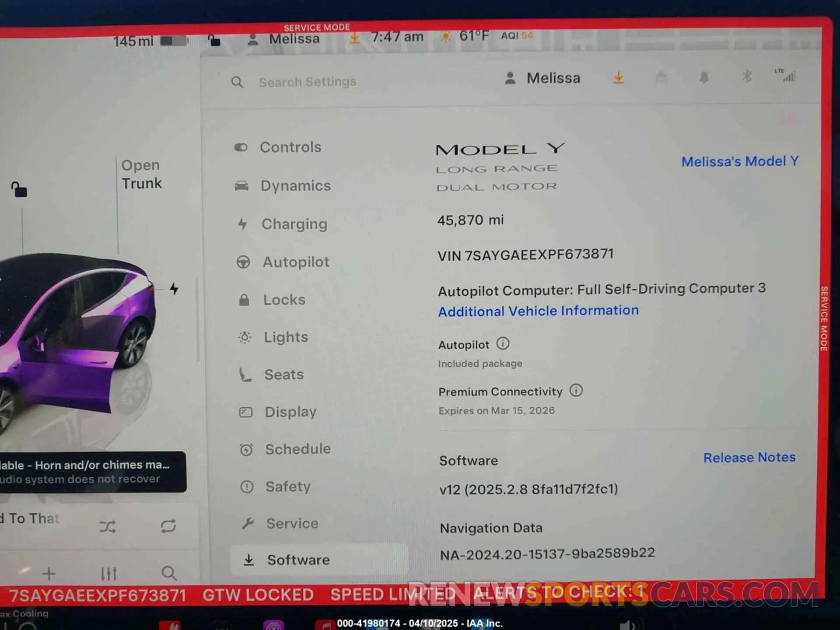
Task: Open the Lights settings
Action: click(x=273, y=337)
